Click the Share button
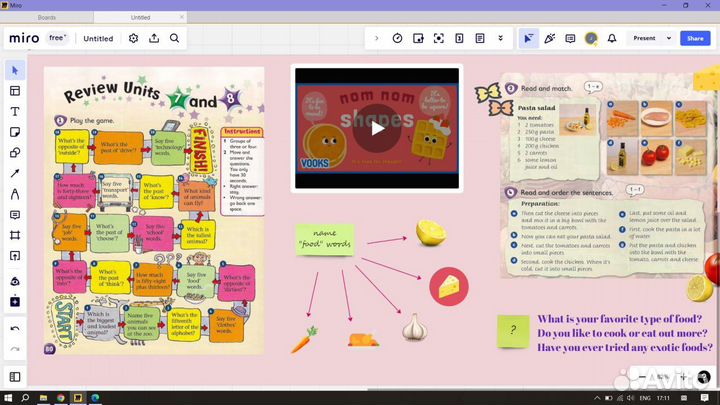This screenshot has height=405, width=720. coord(696,38)
